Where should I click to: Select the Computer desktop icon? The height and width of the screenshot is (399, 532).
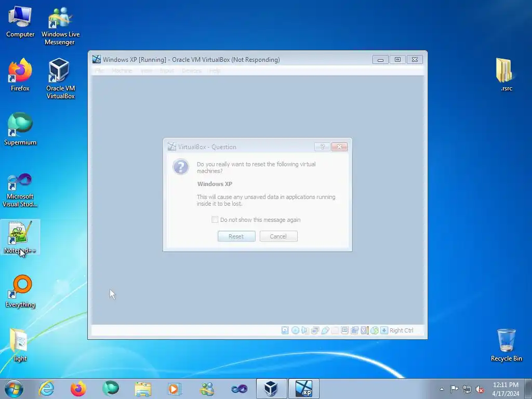tap(20, 21)
